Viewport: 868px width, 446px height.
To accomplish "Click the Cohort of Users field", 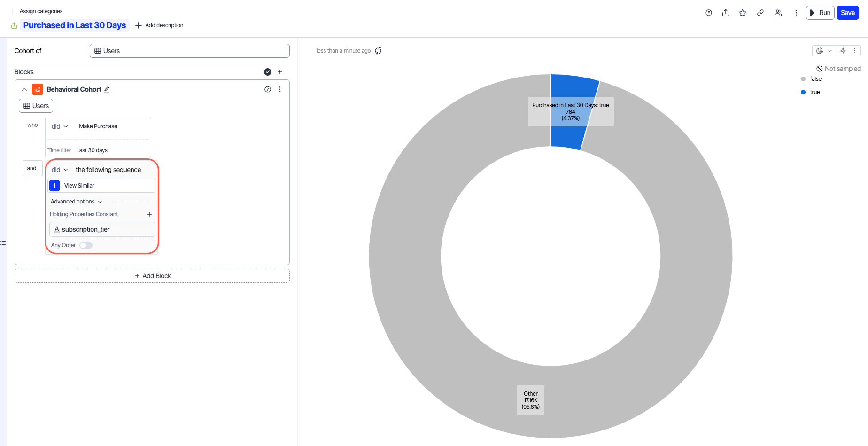I will [x=189, y=51].
